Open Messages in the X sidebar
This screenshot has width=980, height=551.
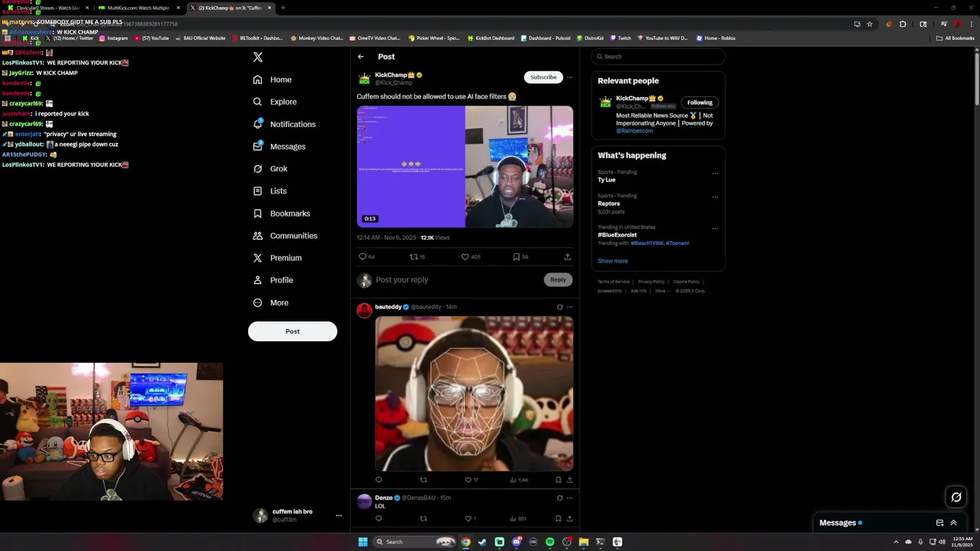[x=279, y=146]
